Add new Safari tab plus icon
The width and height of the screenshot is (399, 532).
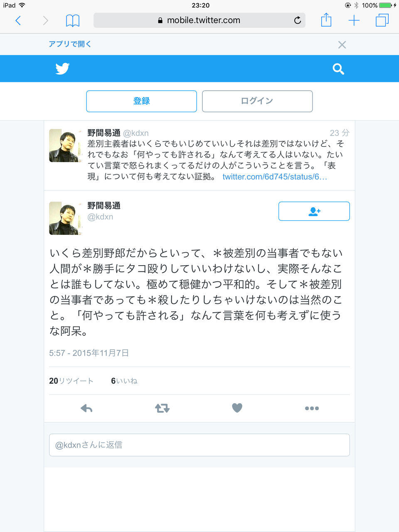[354, 20]
